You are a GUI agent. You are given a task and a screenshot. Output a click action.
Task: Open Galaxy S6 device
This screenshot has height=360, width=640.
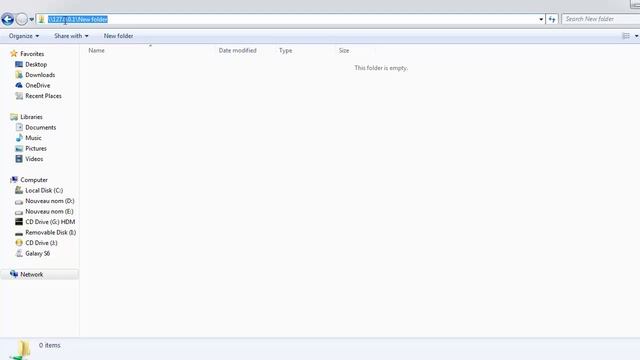(38, 253)
